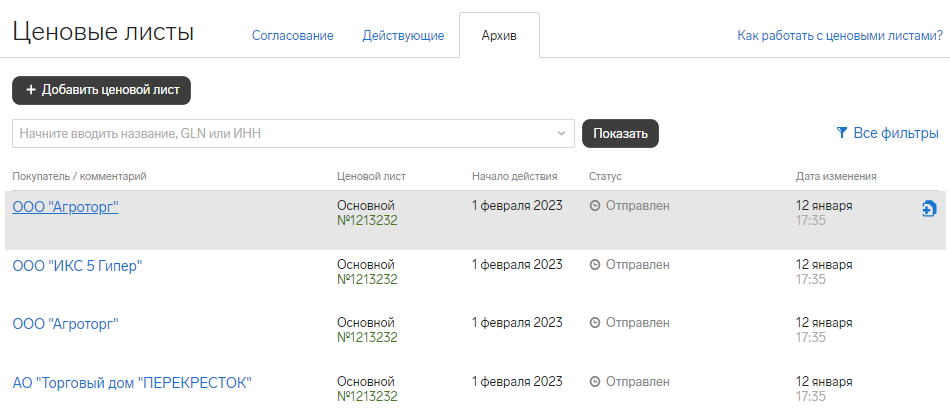Click the Показать button
The width and height of the screenshot is (950, 414).
(x=620, y=133)
